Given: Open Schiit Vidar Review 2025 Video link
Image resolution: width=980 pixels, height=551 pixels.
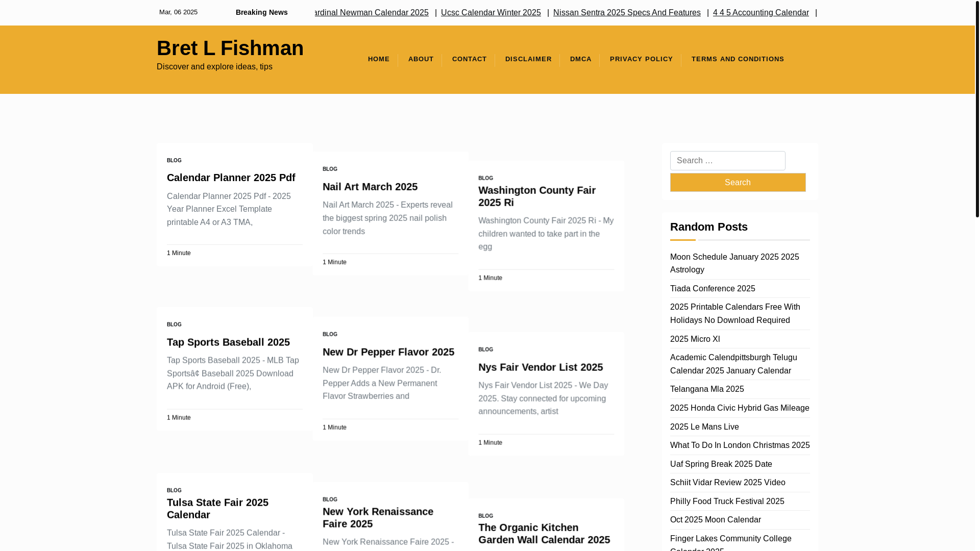Looking at the screenshot, I should tap(727, 483).
